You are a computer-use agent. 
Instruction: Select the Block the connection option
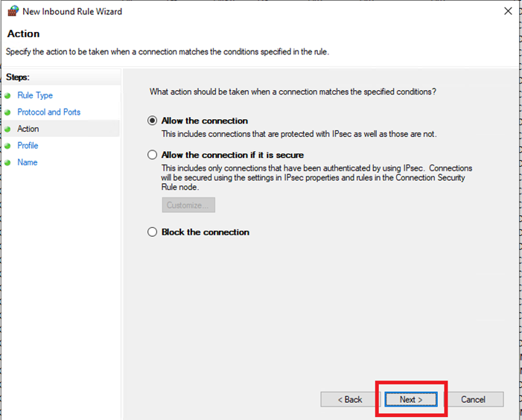[x=152, y=232]
